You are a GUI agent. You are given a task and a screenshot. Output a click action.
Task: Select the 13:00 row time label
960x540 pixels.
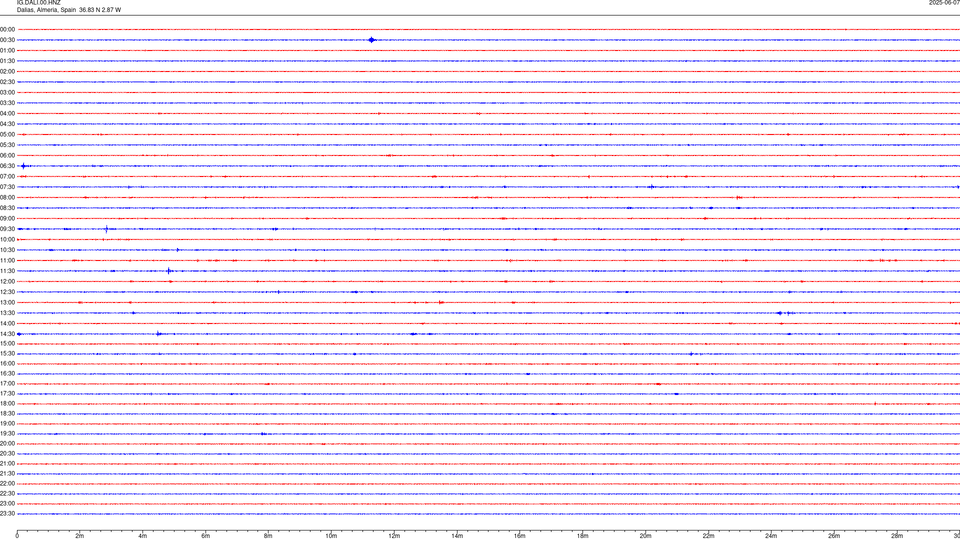(7, 302)
